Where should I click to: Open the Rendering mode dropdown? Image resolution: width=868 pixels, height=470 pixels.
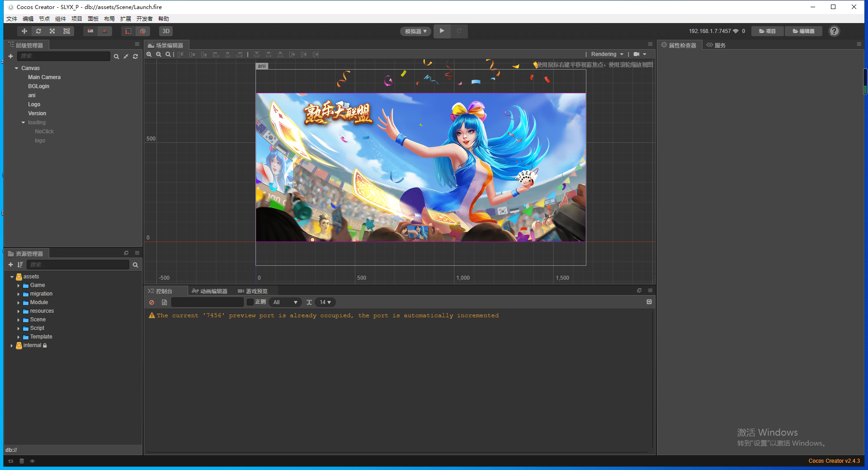coord(607,54)
